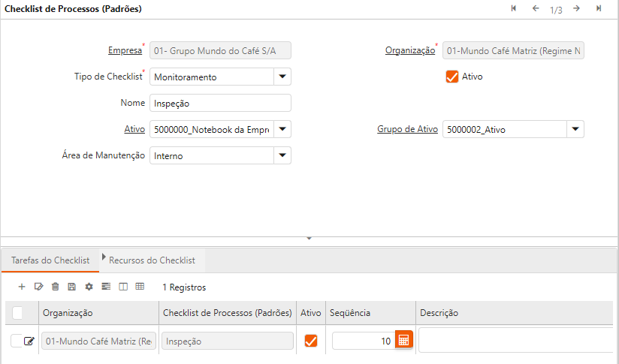Open the calculator for Seqüência field
Screen dimensions: 619x364
(x=403, y=341)
